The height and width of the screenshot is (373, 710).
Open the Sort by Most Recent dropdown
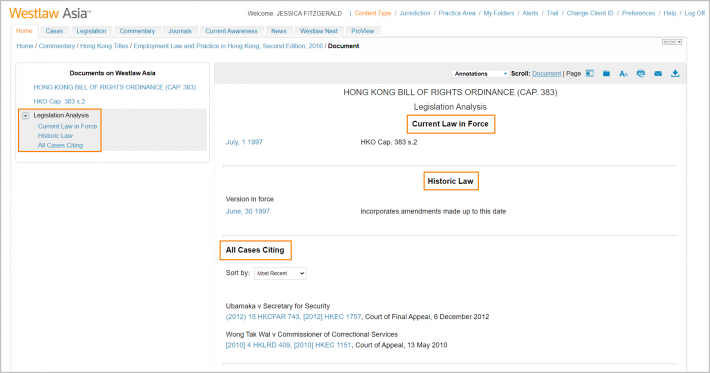tap(280, 273)
